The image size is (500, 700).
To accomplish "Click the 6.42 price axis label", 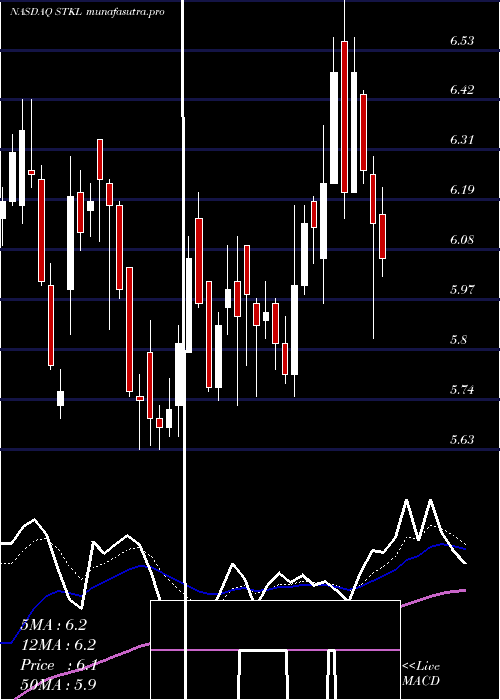I will point(462,90).
